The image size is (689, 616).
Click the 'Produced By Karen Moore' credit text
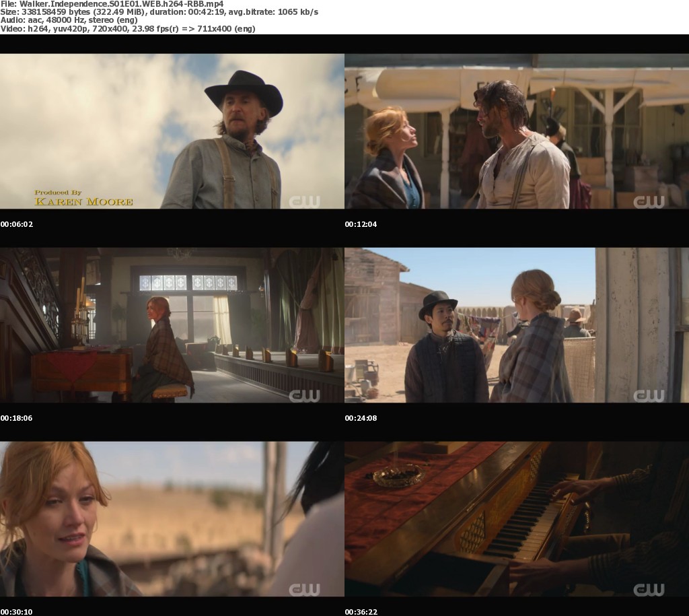pos(83,197)
